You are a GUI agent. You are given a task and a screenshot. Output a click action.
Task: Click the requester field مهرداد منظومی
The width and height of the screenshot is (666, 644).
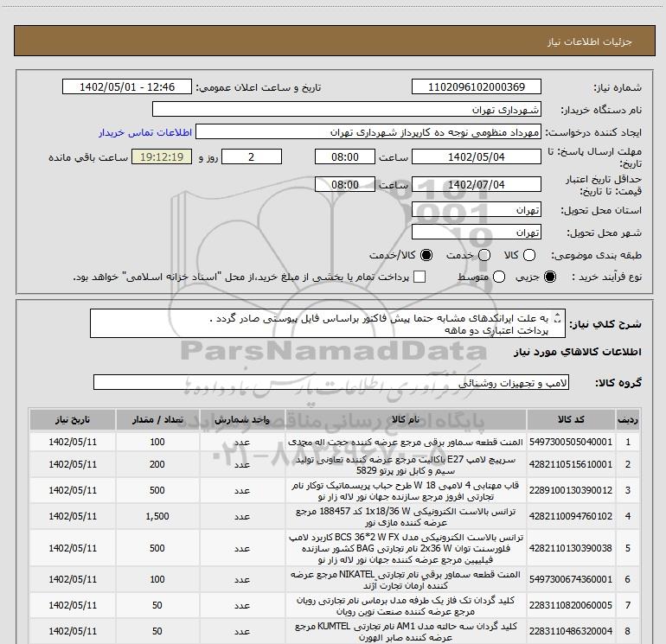tap(368, 132)
